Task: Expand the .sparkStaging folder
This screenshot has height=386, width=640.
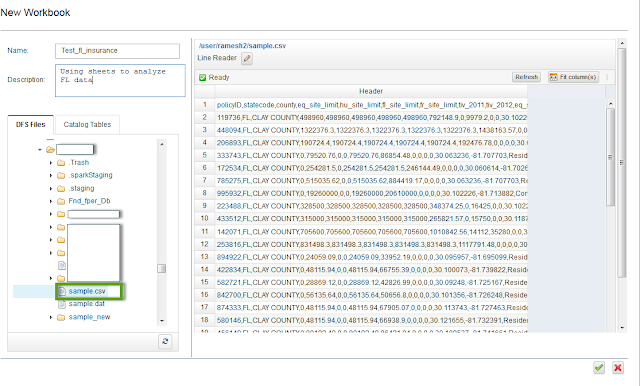Action: [x=51, y=175]
